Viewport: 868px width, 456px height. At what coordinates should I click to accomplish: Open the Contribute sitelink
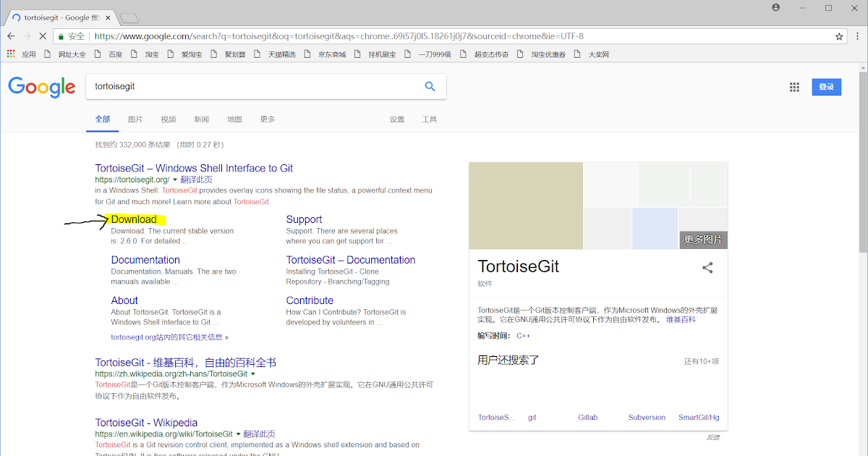tap(310, 300)
